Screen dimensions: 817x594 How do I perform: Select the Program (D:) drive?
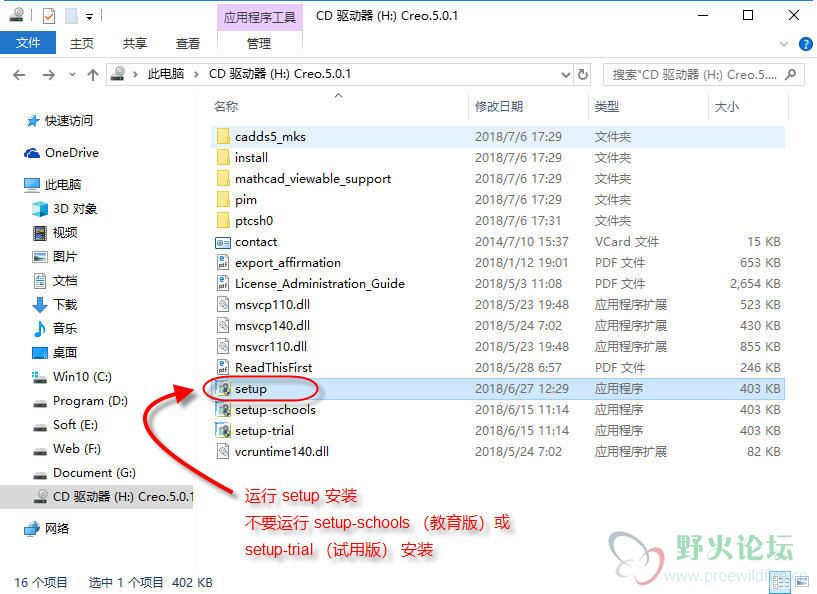90,401
